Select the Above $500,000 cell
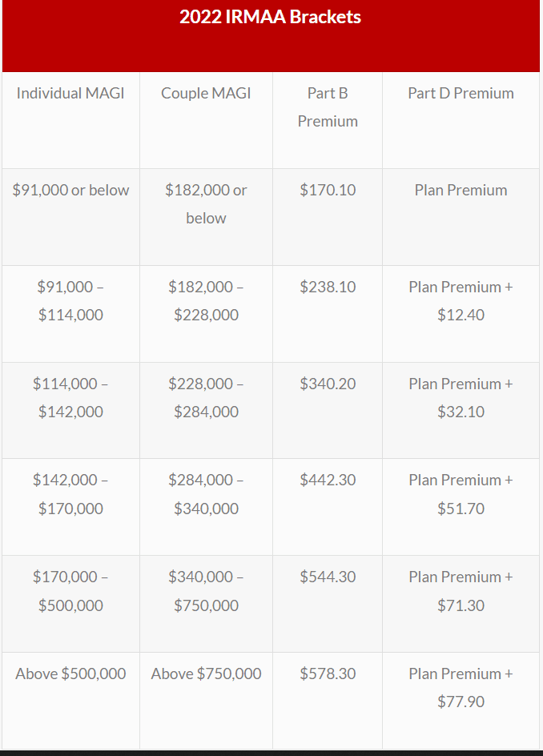Viewport: 543px width, 756px height. [70, 674]
